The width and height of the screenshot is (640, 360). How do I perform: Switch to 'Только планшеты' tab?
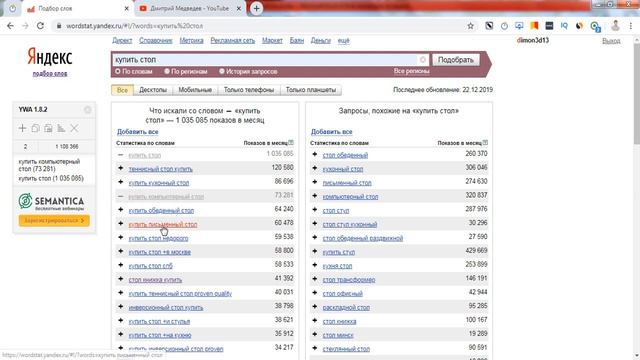pos(311,90)
